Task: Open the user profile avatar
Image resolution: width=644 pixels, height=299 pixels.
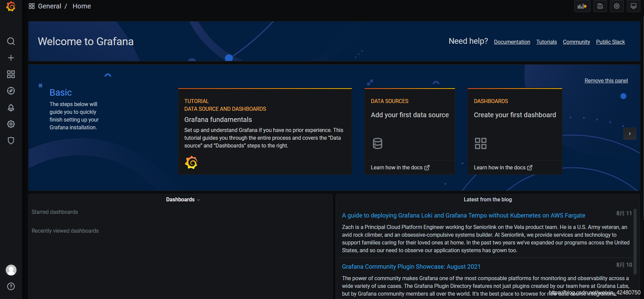Action: click(x=11, y=270)
